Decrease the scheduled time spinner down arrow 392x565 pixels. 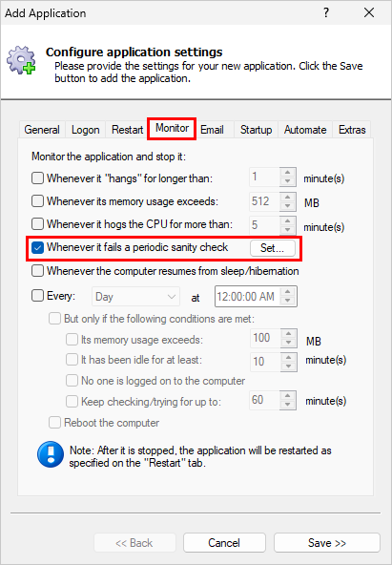(x=288, y=301)
